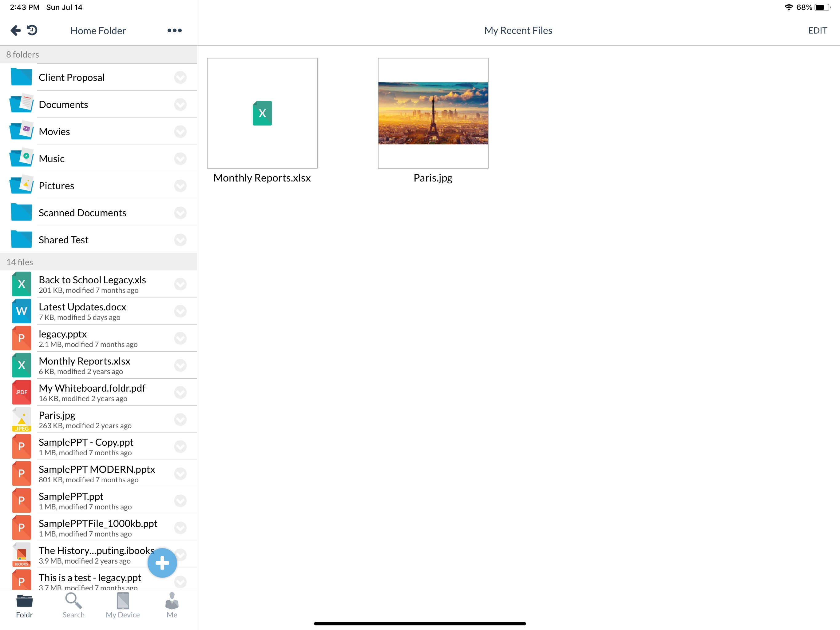Tap the 14 files section header
The height and width of the screenshot is (630, 840).
(x=98, y=262)
